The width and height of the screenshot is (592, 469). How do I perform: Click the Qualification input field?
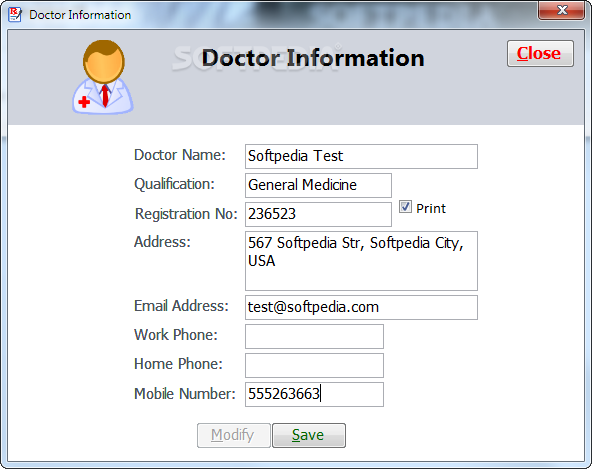click(x=318, y=185)
